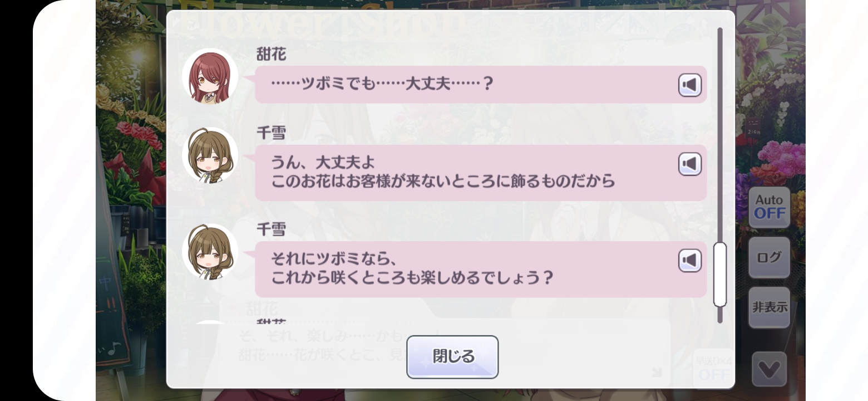Image resolution: width=868 pixels, height=401 pixels.
Task: Tap the advance arrow in faded dialogue box
Action: (657, 372)
